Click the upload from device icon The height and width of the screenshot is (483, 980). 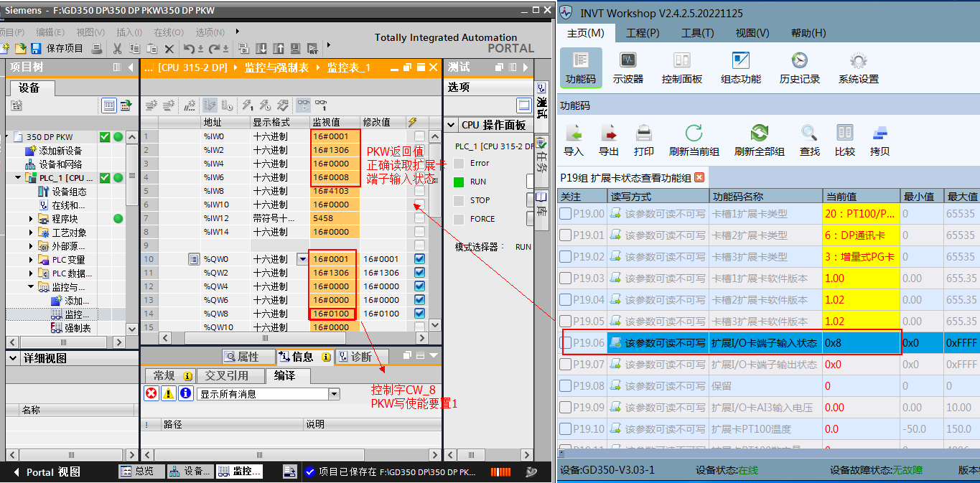279,48
